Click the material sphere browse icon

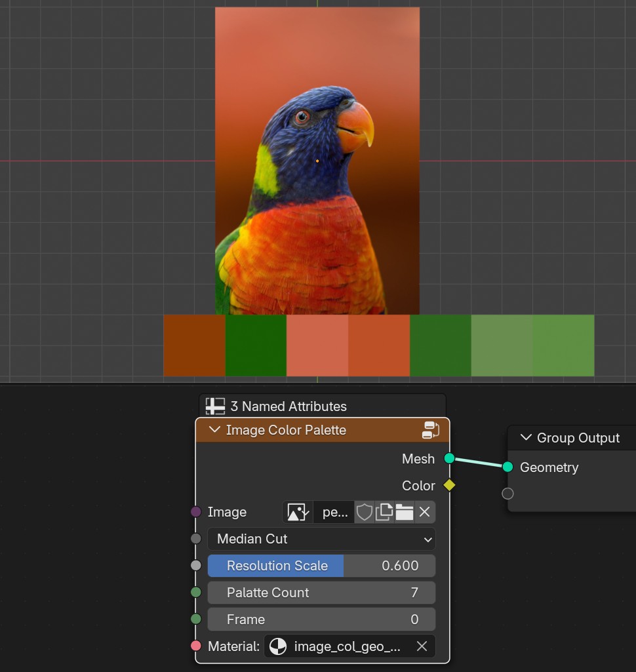tap(278, 646)
